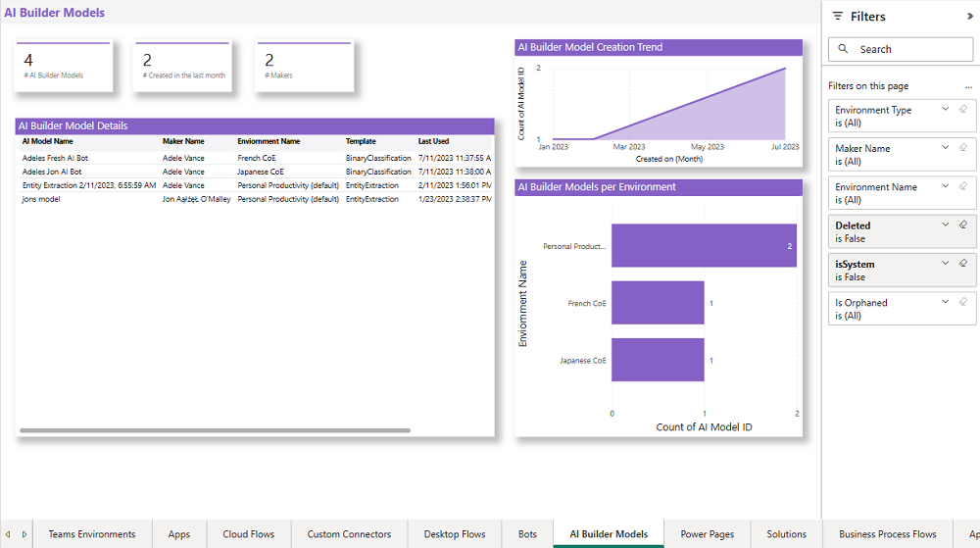This screenshot has height=548, width=980.
Task: Expand the isSystem filter card
Action: [945, 264]
